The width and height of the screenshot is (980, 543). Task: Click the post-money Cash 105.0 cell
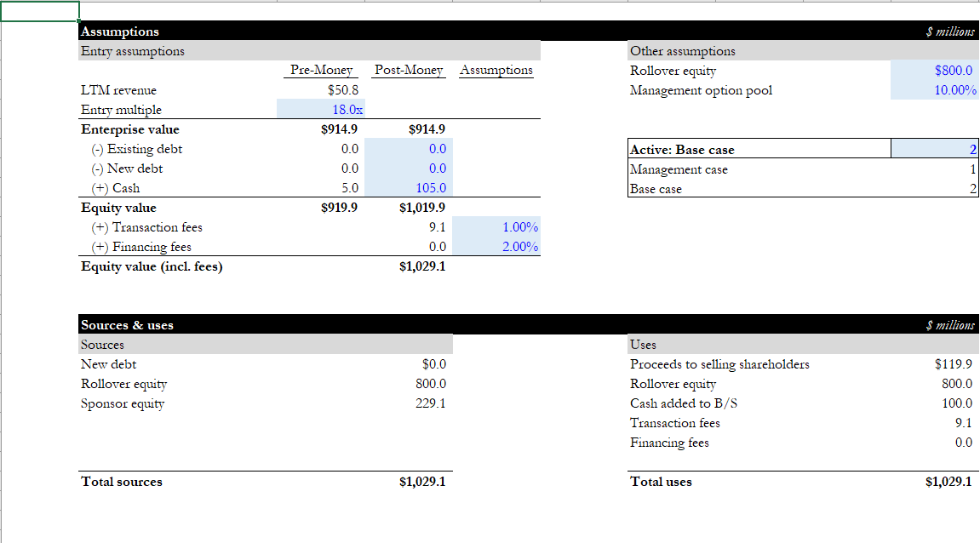(408, 187)
